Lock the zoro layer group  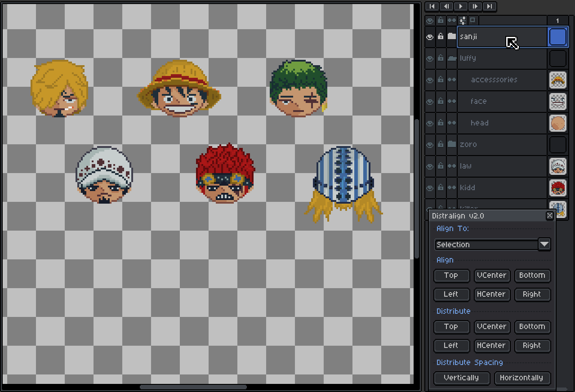point(441,144)
